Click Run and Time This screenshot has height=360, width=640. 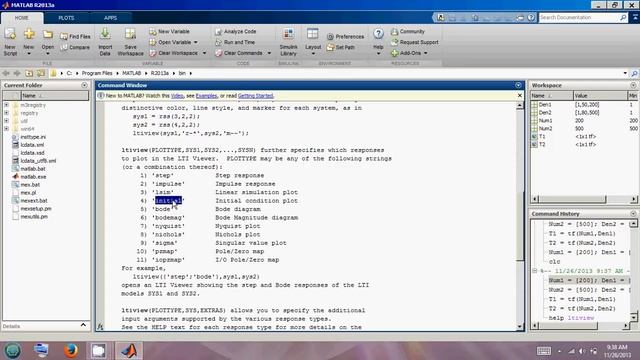tap(235, 42)
